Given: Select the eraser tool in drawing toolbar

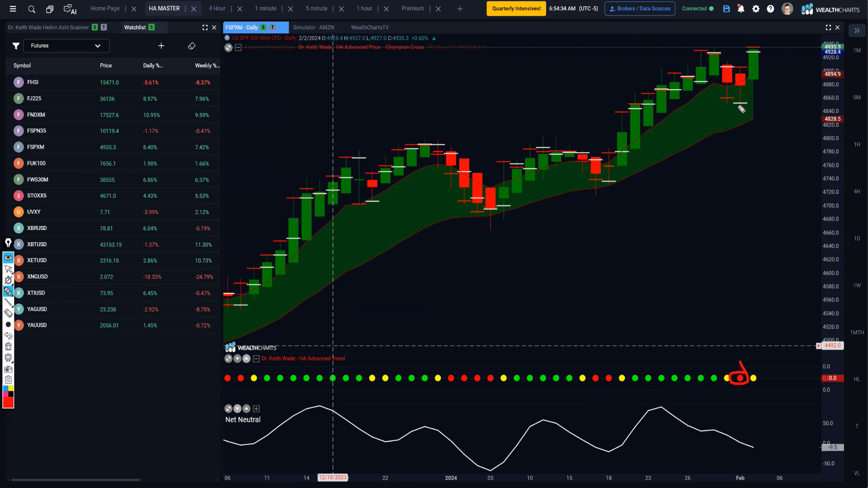Looking at the screenshot, I should coord(8,313).
